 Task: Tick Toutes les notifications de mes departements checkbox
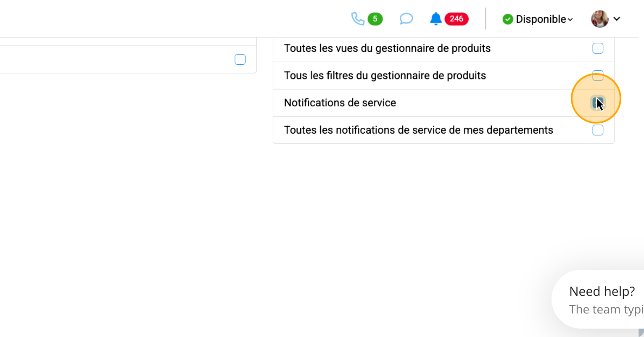pos(598,130)
